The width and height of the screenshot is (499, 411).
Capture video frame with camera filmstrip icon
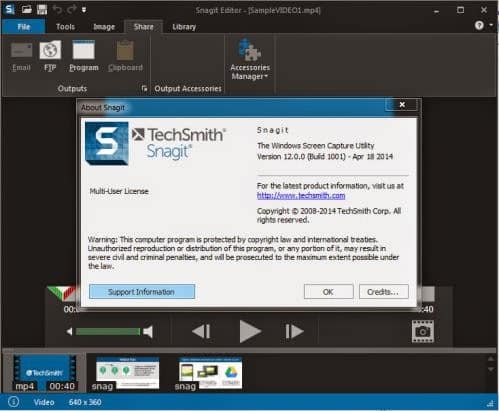pos(423,331)
